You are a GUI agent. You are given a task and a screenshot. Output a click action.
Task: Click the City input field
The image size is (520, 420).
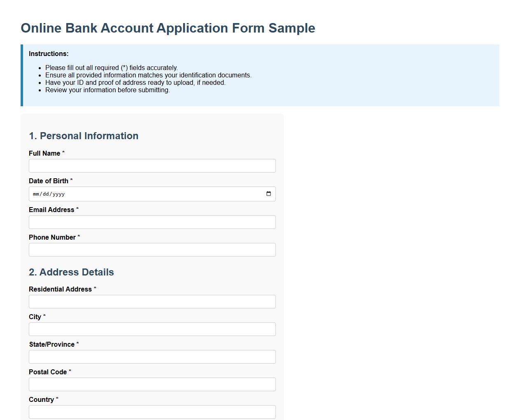(152, 329)
